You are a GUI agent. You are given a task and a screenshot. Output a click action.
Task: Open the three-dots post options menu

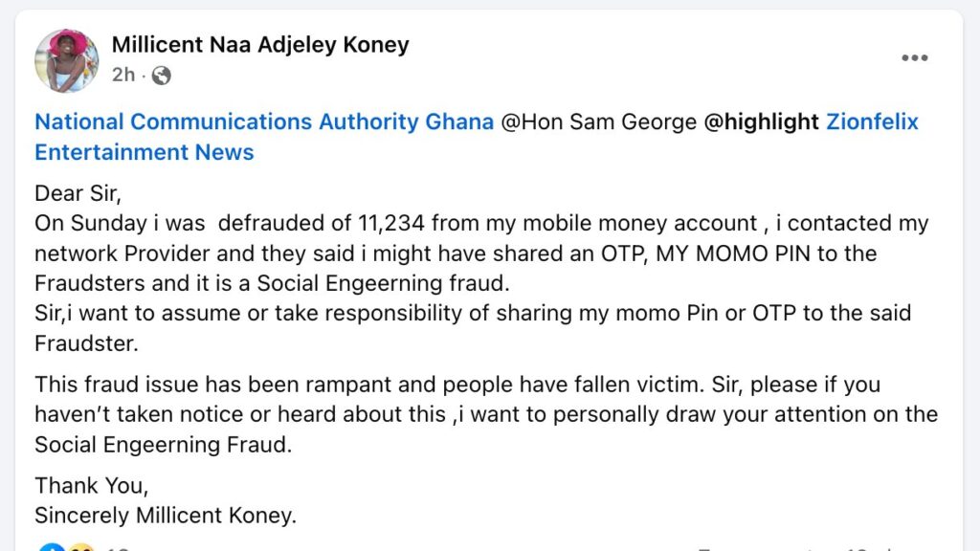coord(914,58)
